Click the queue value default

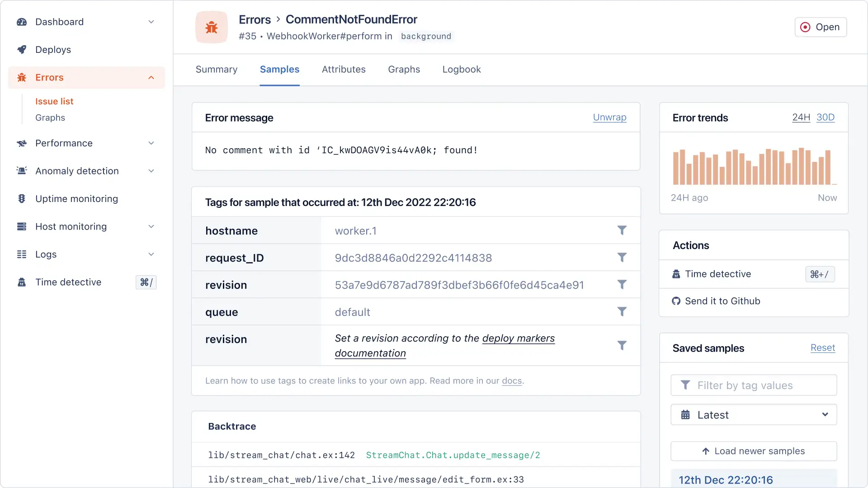pos(352,312)
